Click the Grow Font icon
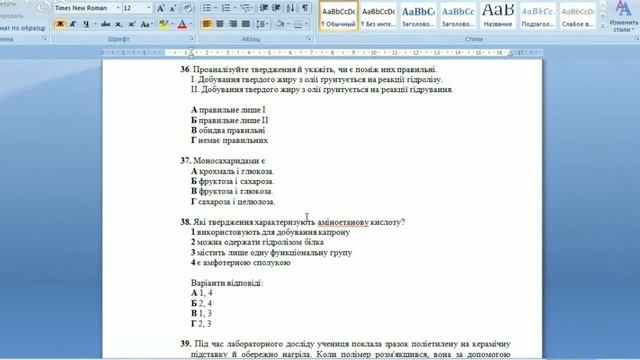The width and height of the screenshot is (640, 360). pyautogui.click(x=161, y=8)
